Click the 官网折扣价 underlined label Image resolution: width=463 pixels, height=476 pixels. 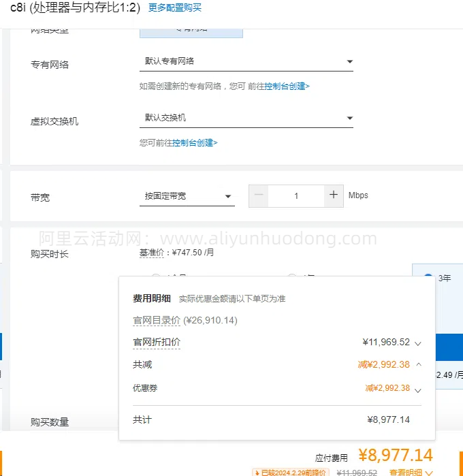(x=157, y=342)
